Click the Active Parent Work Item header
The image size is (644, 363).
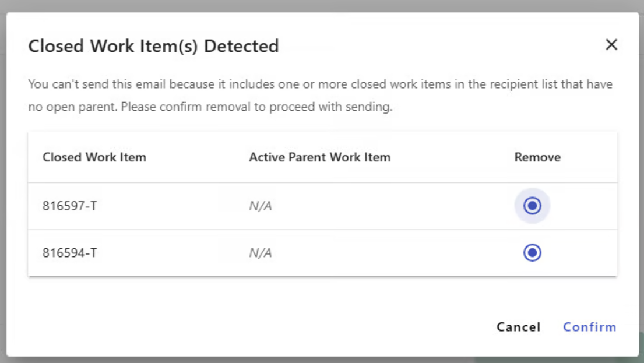click(x=319, y=157)
